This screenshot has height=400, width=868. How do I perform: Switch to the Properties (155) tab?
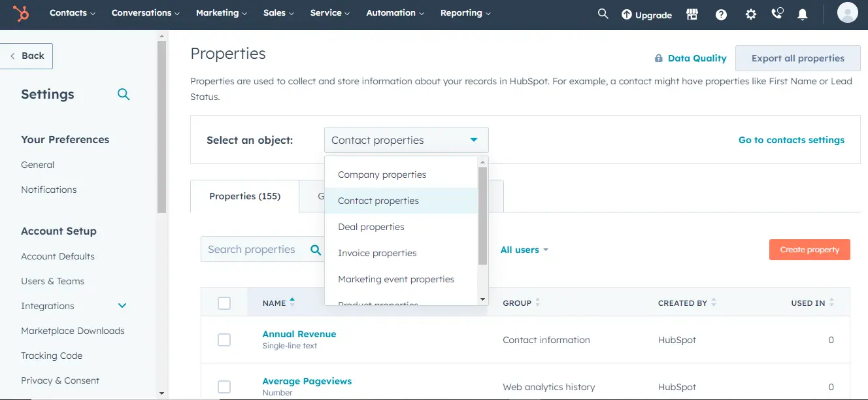(244, 196)
